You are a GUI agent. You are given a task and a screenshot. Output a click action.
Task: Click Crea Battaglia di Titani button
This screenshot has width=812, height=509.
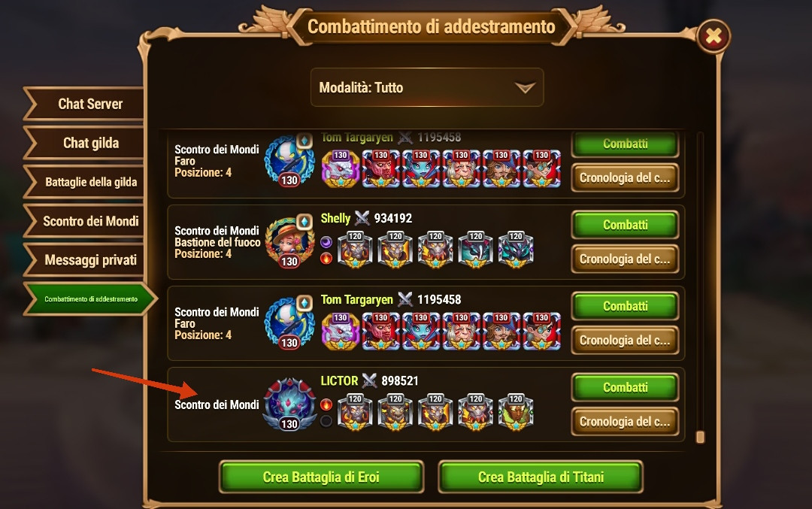(541, 477)
